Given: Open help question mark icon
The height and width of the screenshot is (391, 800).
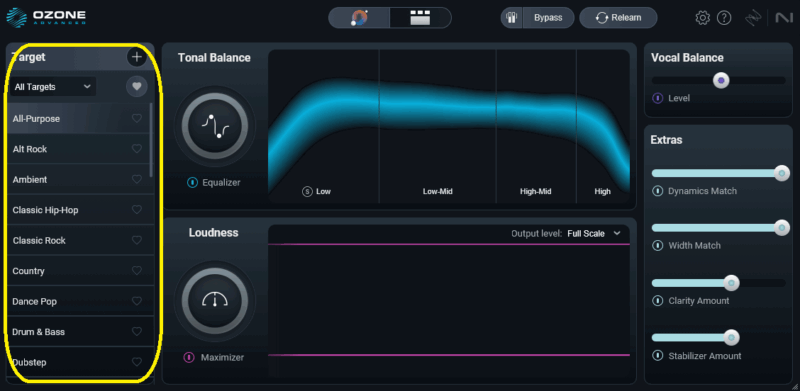Looking at the screenshot, I should coord(724,18).
